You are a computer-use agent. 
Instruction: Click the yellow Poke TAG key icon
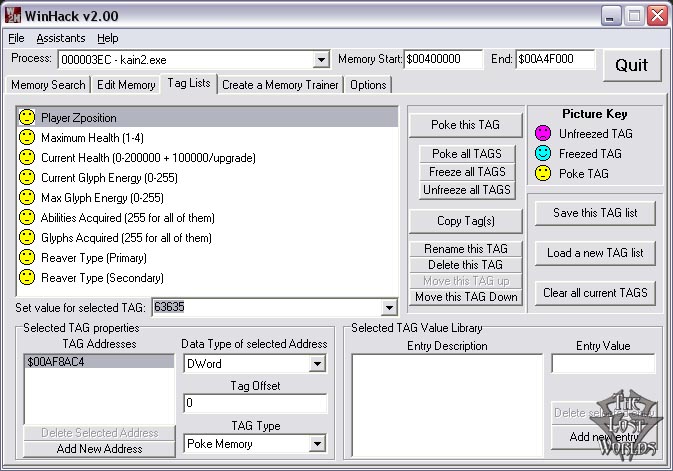543,173
